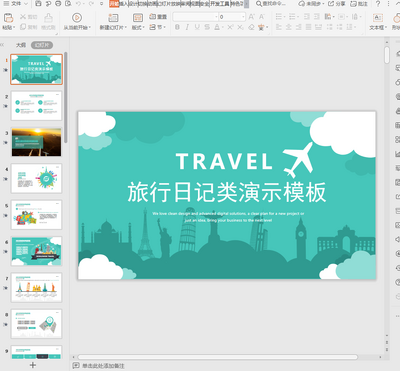Viewport: 400px width, 371px height.
Task: Click the Reset (重置) icon
Action: click(x=153, y=17)
